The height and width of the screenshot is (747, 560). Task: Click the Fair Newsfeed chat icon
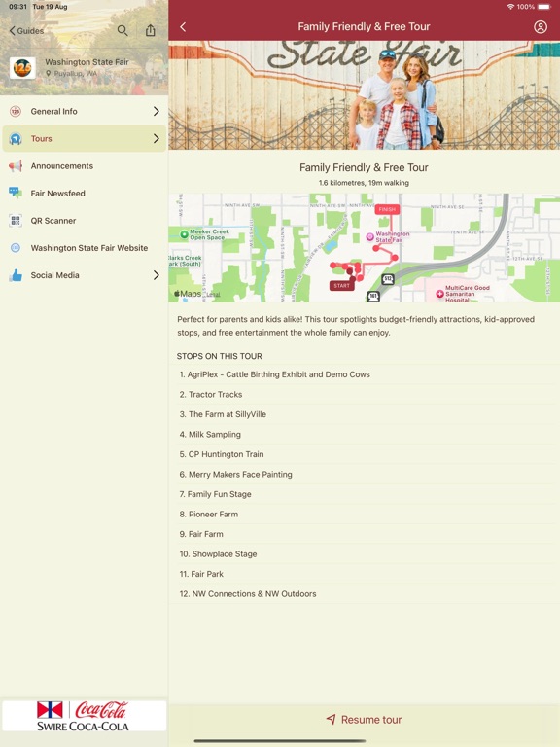[16, 193]
